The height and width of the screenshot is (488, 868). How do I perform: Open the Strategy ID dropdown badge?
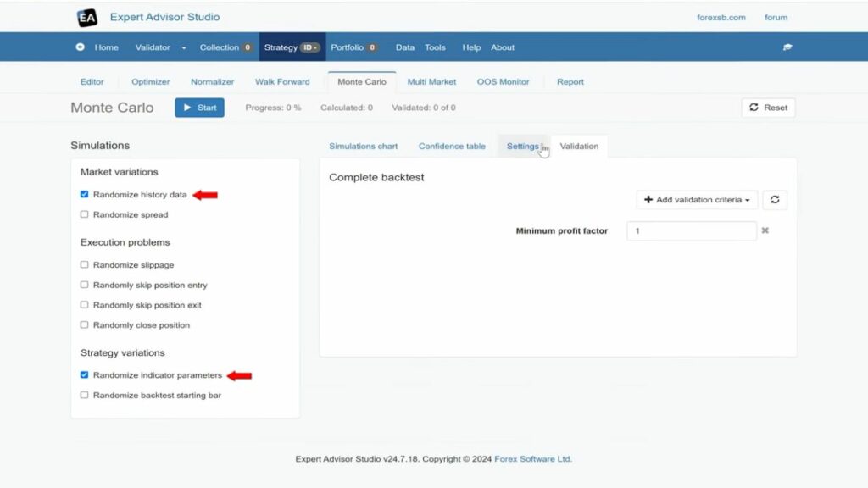(x=309, y=47)
